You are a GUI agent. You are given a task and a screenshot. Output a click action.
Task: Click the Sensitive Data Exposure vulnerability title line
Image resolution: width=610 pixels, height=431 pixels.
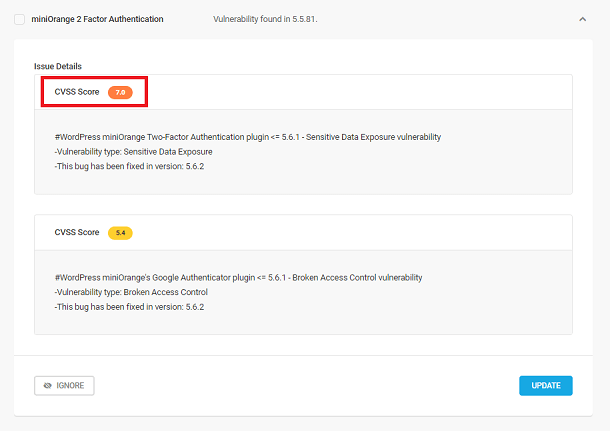point(248,137)
